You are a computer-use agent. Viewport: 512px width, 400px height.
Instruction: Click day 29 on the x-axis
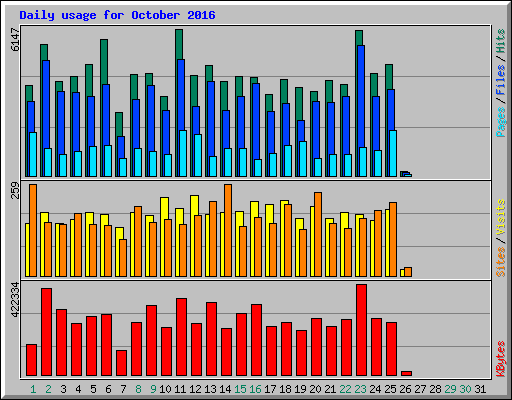tap(450, 389)
